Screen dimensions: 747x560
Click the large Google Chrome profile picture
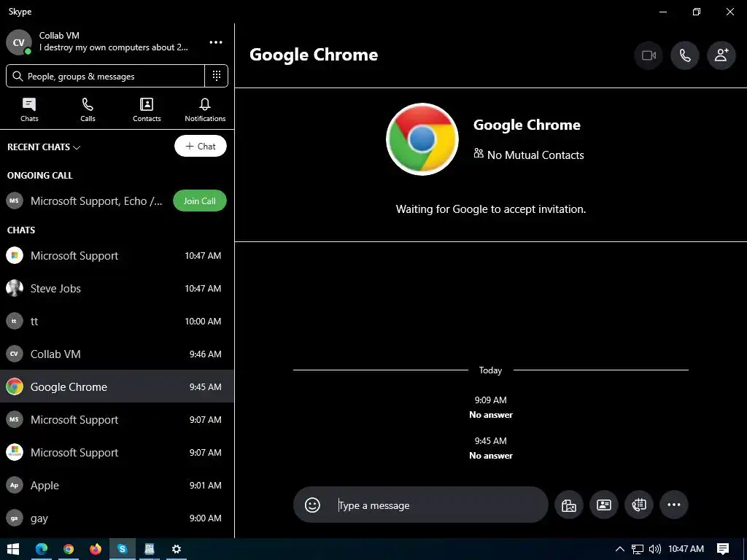(422, 139)
